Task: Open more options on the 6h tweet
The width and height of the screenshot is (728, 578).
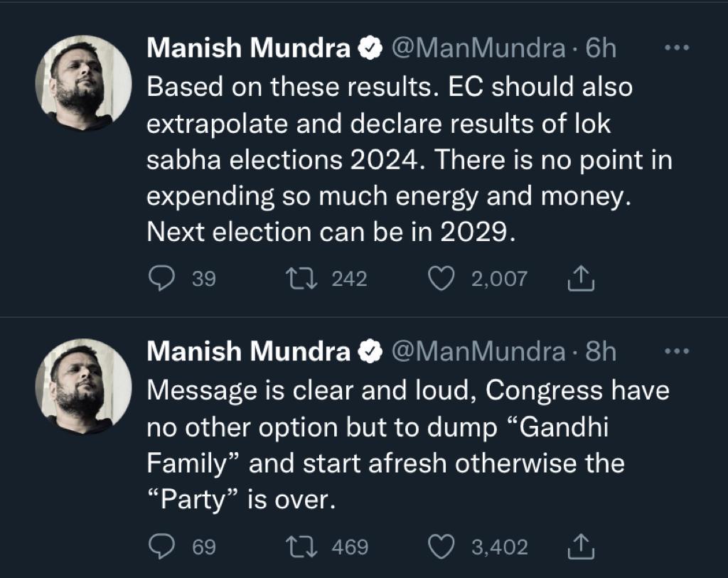Action: point(676,48)
